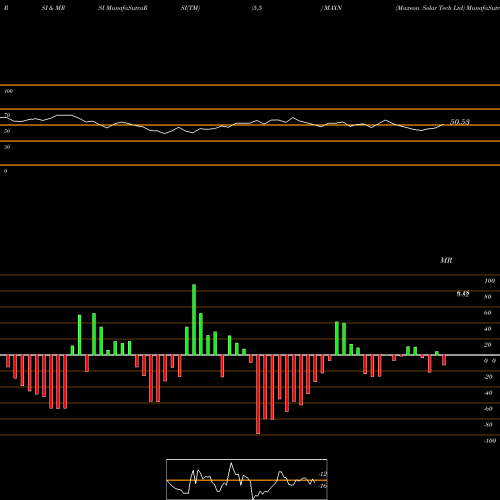Click the ') MAXN' ticker symbol text
Screen dimensions: 500x500
331,8
